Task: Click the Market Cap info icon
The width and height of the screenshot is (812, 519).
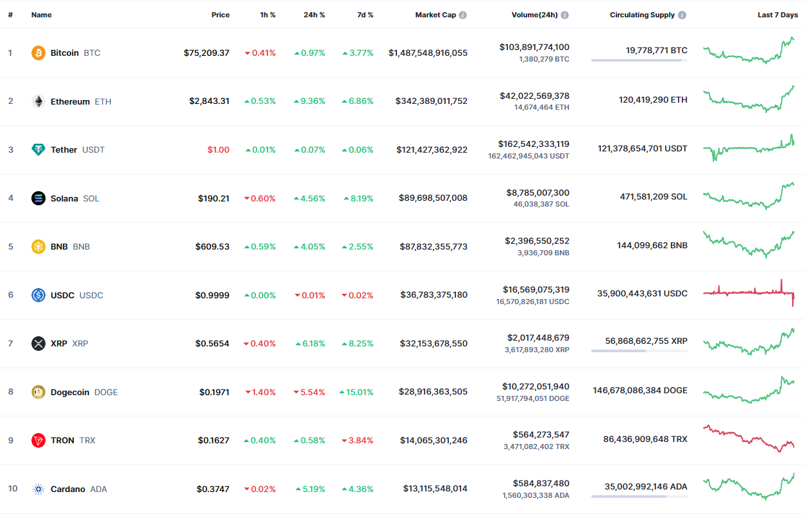Action: pyautogui.click(x=463, y=15)
